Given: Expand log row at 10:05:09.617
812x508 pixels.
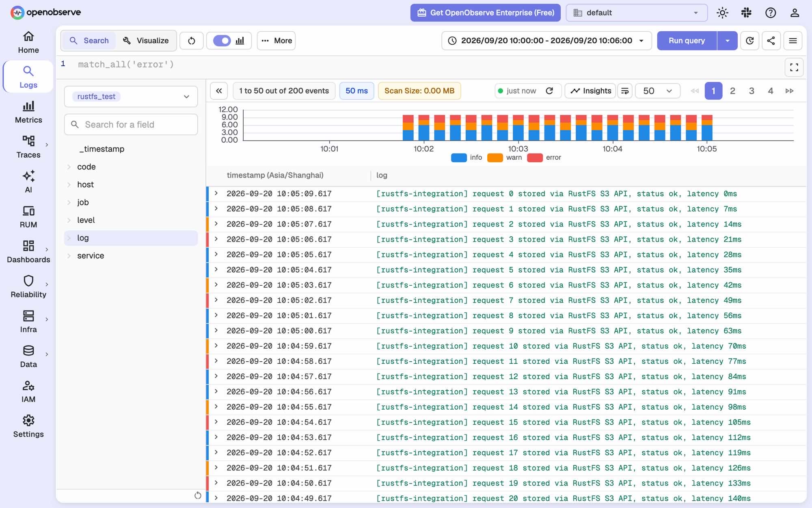Looking at the screenshot, I should tap(216, 193).
